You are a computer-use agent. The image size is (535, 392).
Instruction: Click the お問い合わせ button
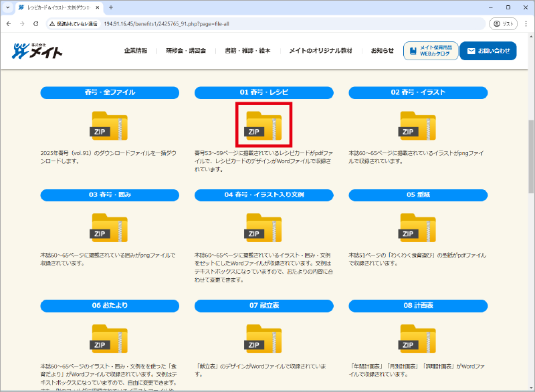coord(488,51)
